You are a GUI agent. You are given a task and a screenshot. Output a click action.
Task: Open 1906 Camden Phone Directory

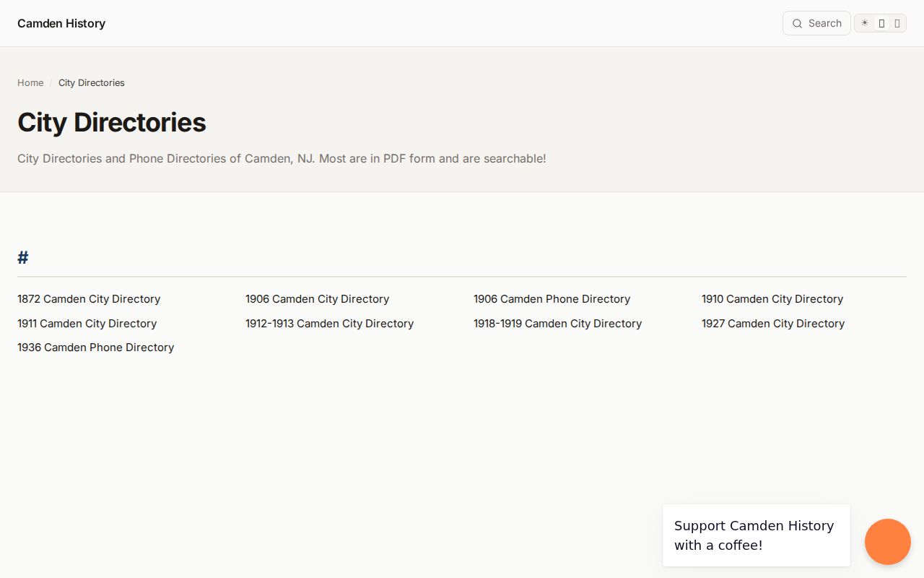coord(552,299)
